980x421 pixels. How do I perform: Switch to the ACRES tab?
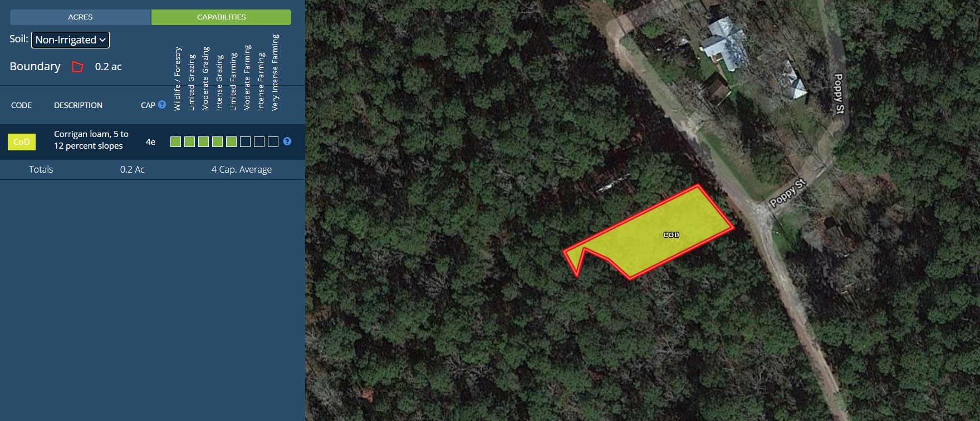coord(80,17)
